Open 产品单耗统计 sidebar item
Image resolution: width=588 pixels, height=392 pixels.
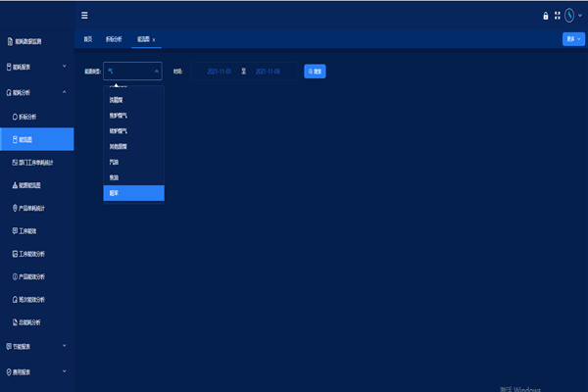click(37, 208)
